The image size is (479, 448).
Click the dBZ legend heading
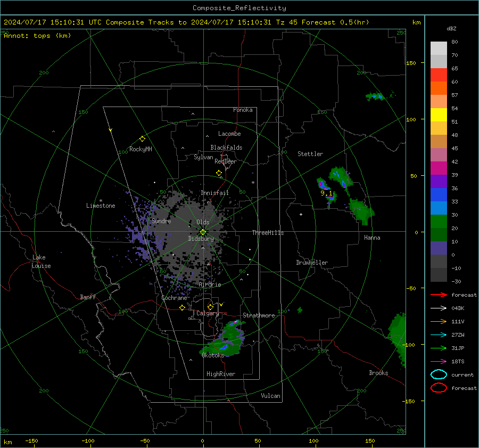pyautogui.click(x=451, y=29)
